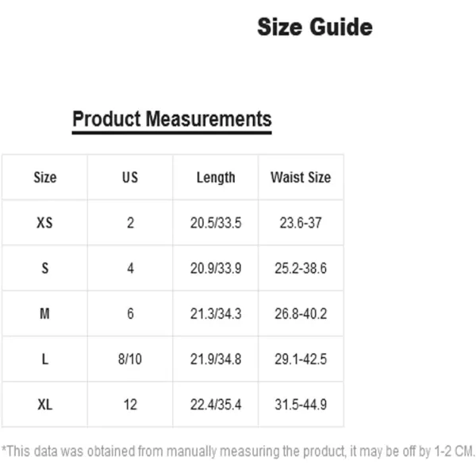Click the Size Guide title
This screenshot has width=476, height=476.
click(x=315, y=27)
